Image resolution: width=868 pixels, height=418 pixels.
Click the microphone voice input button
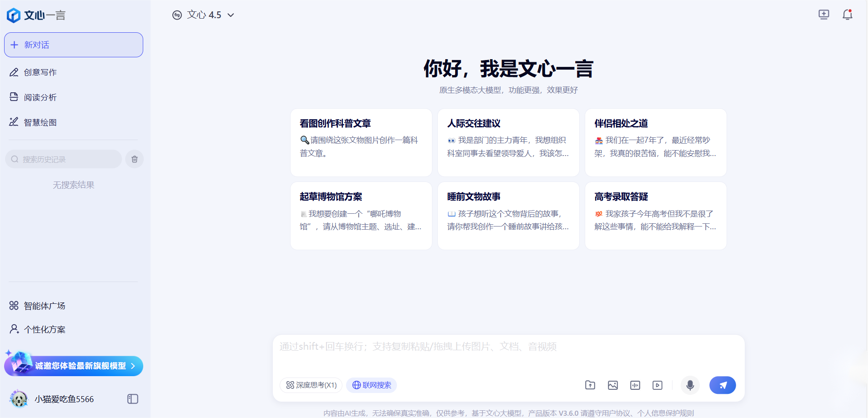click(x=690, y=385)
